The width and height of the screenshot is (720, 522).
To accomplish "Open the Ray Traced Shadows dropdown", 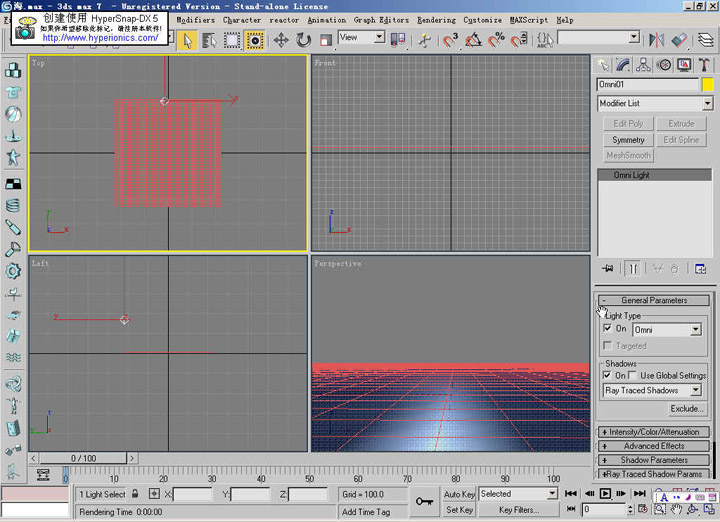I will click(x=696, y=390).
